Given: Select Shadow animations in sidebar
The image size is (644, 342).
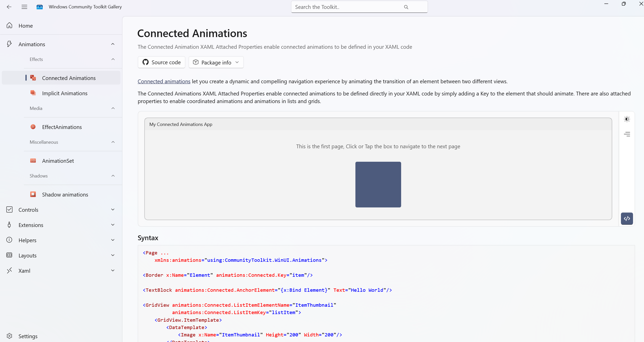Looking at the screenshot, I should (61, 194).
